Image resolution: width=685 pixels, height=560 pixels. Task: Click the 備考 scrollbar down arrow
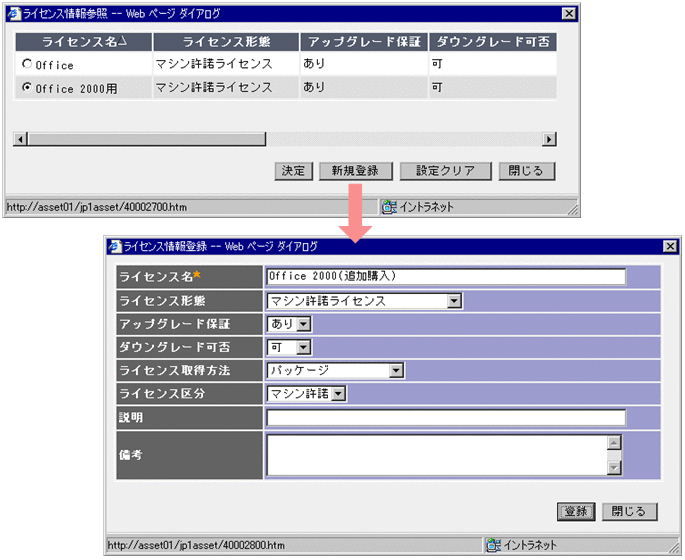pos(614,468)
